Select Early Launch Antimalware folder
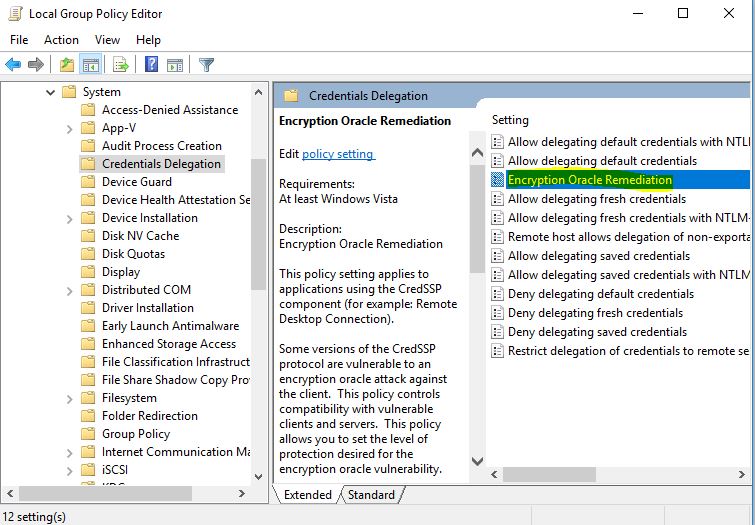The image size is (755, 525). 170,326
